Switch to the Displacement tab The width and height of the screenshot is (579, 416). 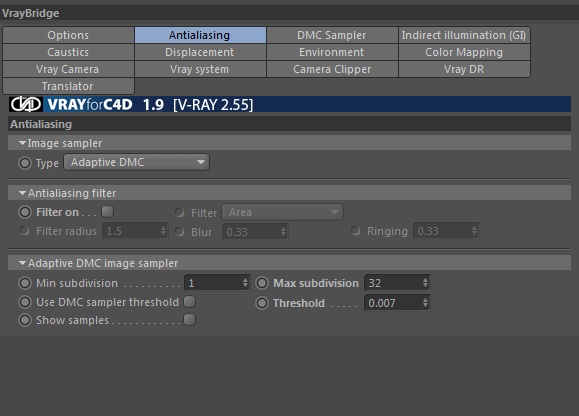pos(200,52)
